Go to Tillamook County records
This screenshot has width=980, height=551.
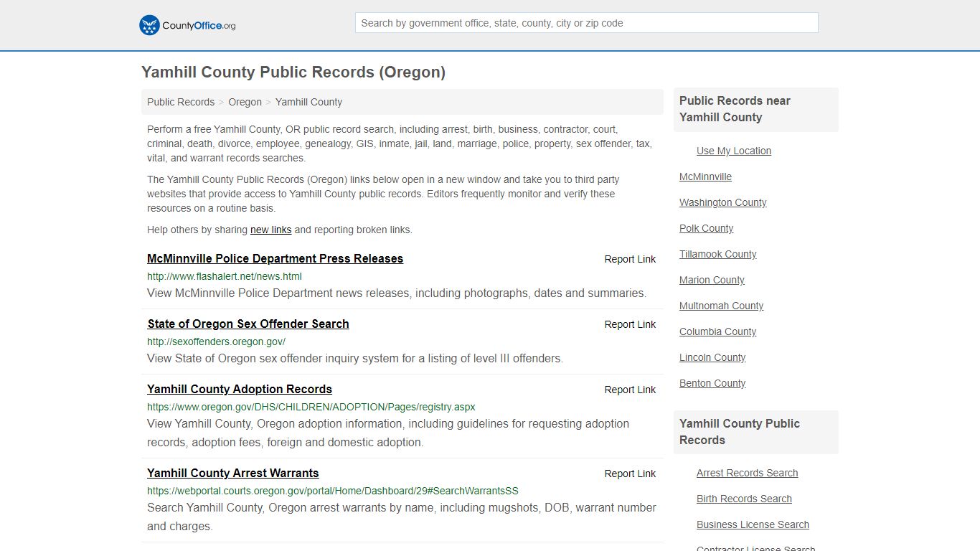coord(717,254)
